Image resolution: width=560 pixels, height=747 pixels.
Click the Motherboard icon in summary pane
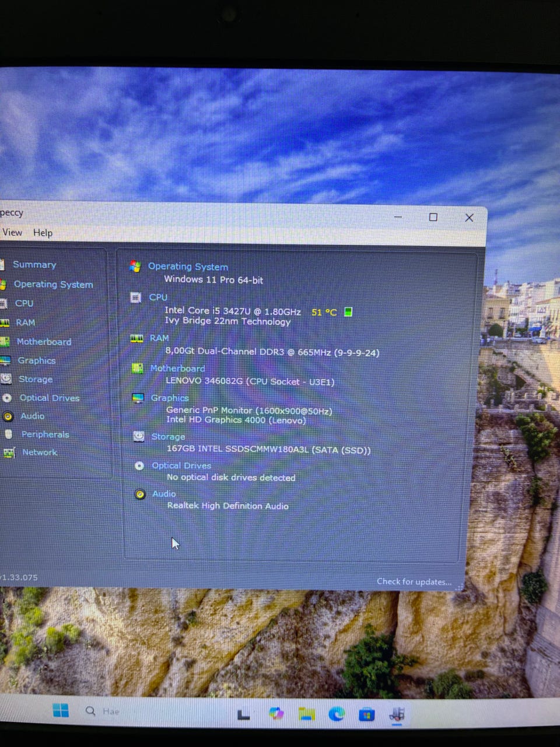(137, 368)
